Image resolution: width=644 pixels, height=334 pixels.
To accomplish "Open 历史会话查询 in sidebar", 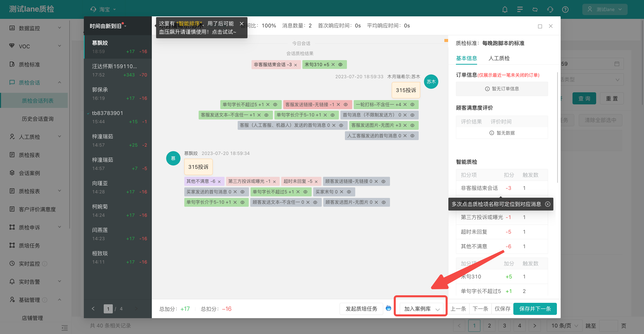I will pos(38,119).
